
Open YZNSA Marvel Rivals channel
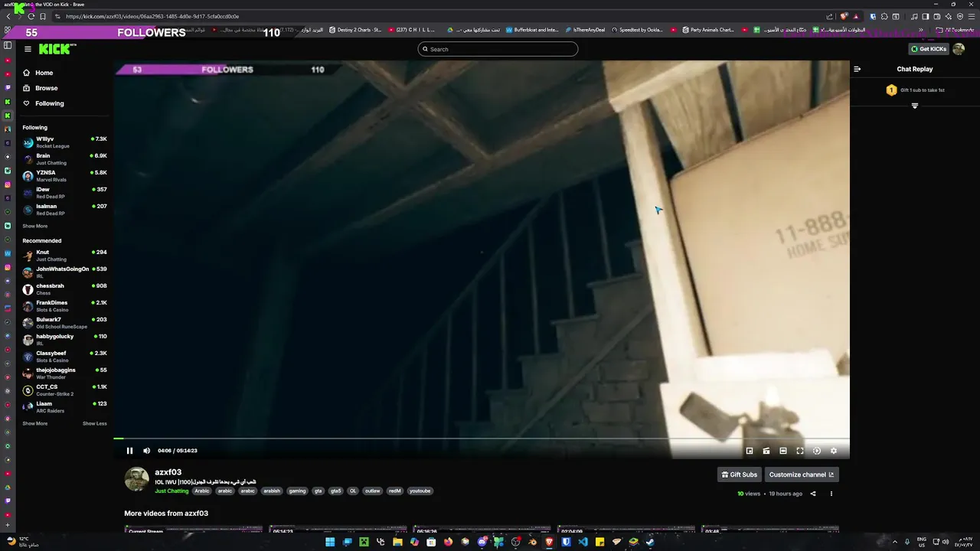pyautogui.click(x=64, y=176)
